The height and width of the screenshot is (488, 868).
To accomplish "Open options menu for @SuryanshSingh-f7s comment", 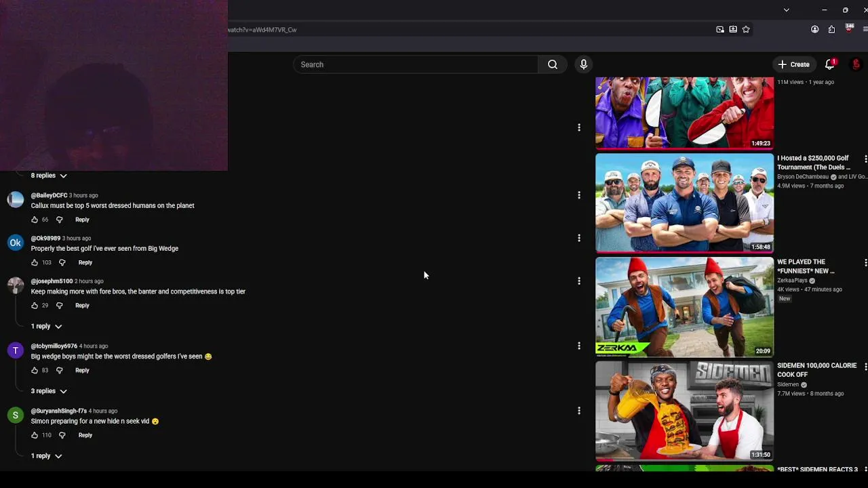I will click(578, 411).
